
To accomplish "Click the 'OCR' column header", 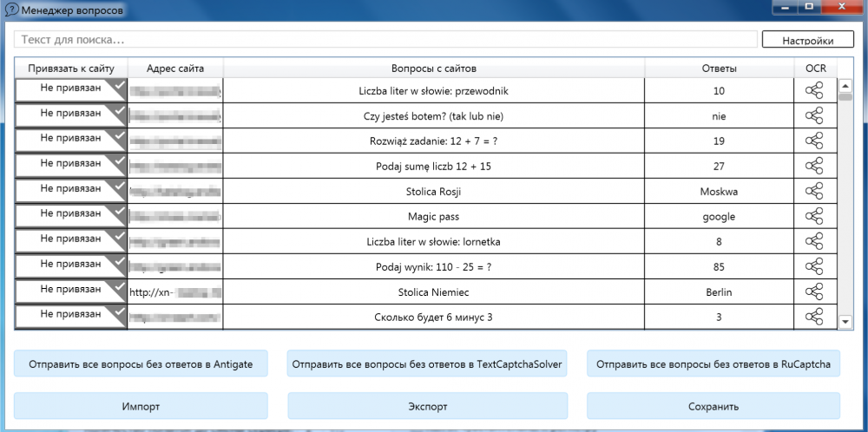I will 815,69.
